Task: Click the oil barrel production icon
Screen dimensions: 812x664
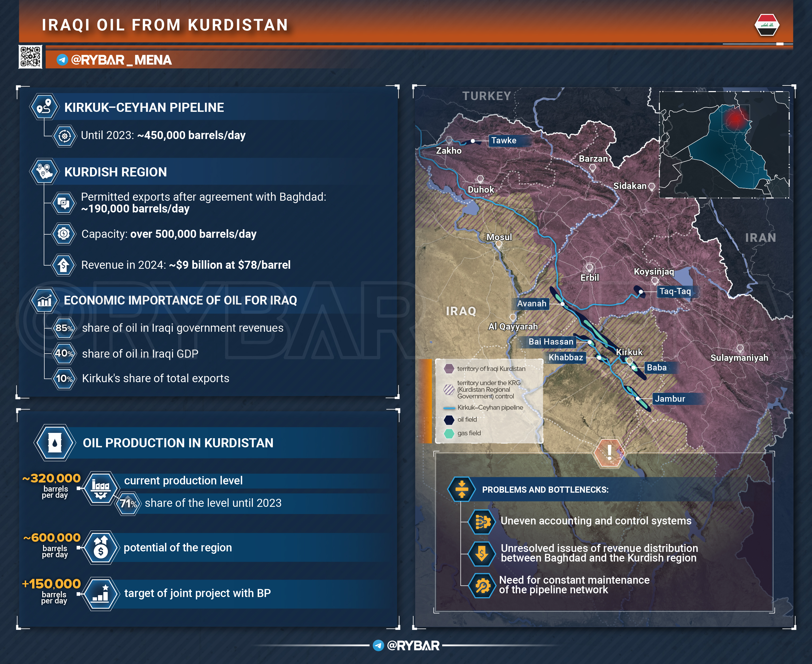Action: (55, 442)
